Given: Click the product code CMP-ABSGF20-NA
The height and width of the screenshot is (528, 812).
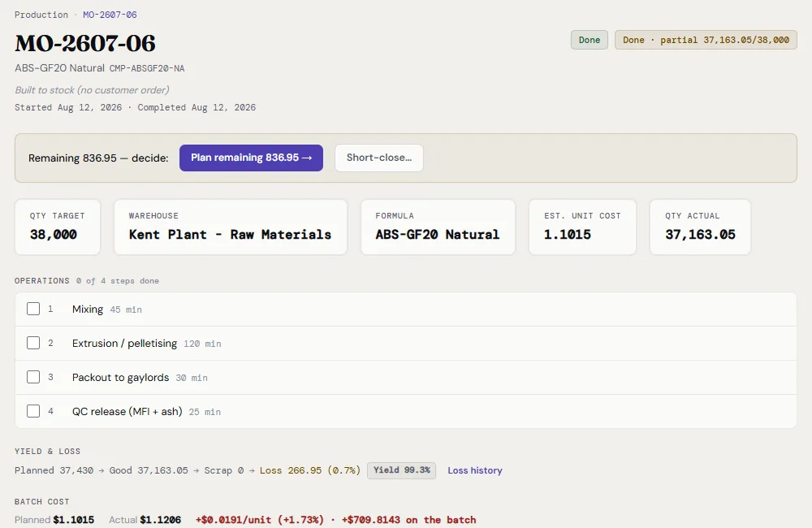Looking at the screenshot, I should tap(147, 68).
